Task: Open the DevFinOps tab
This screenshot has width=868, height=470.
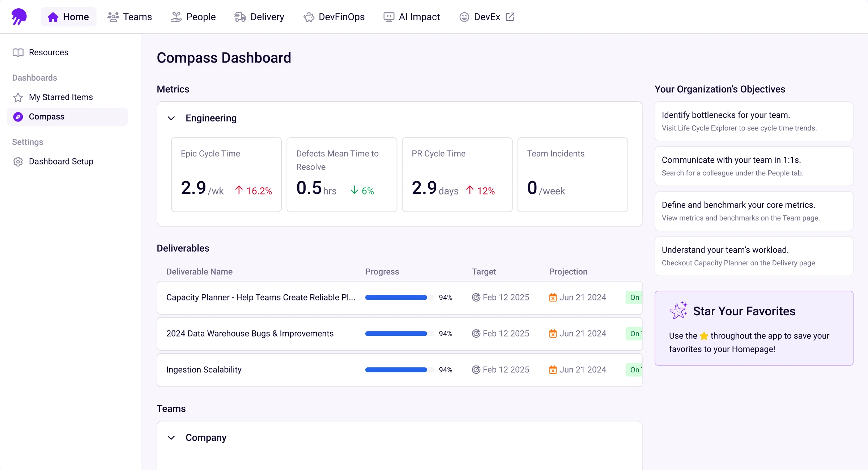Action: point(334,17)
